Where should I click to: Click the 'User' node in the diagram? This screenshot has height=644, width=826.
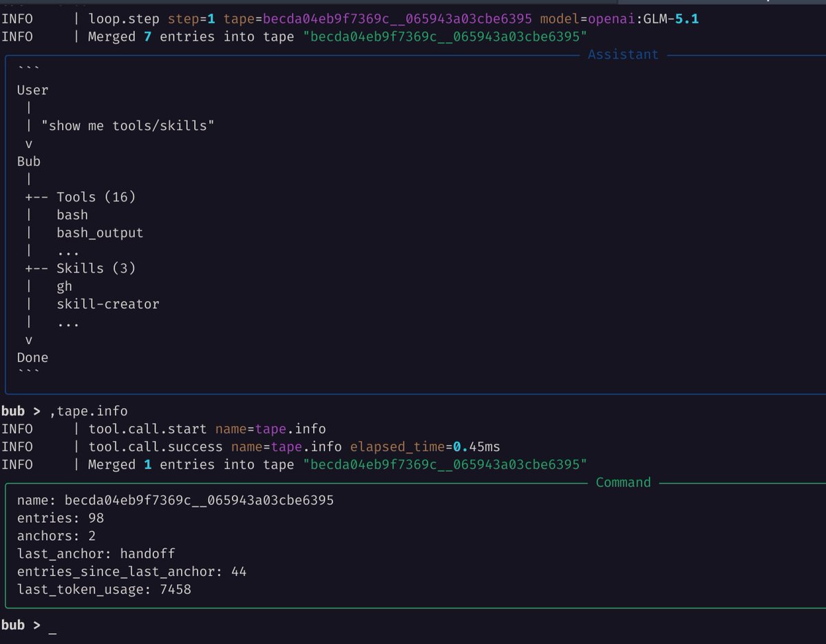32,90
